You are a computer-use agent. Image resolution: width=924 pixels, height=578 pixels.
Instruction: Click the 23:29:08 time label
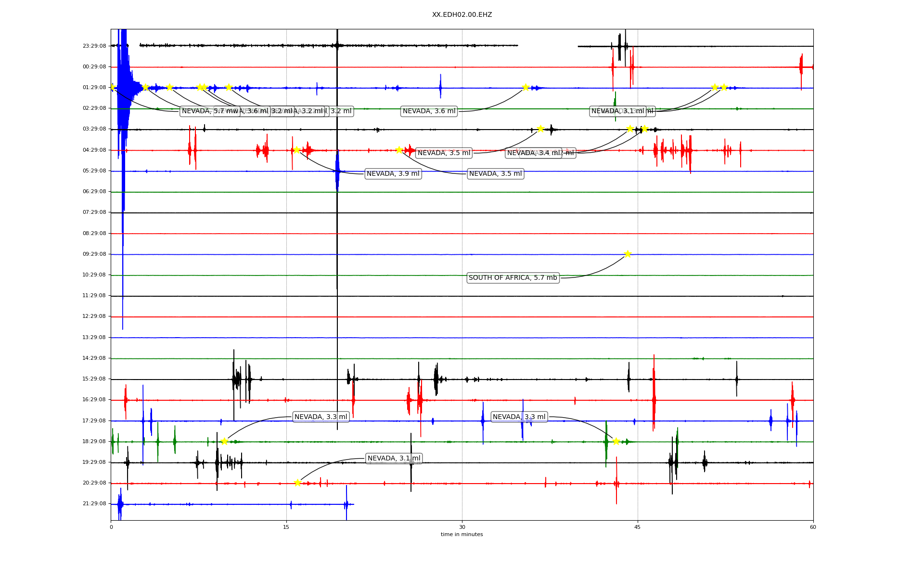(x=94, y=46)
